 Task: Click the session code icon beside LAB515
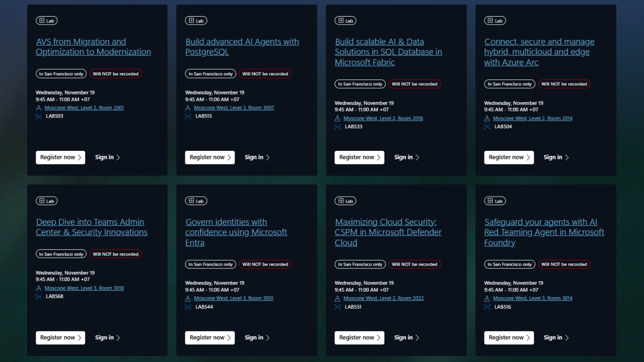tap(188, 116)
